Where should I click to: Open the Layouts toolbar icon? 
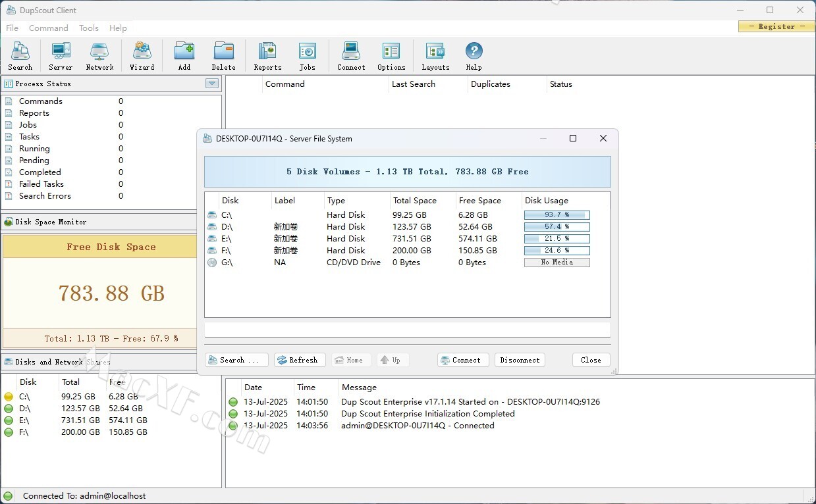click(x=435, y=56)
